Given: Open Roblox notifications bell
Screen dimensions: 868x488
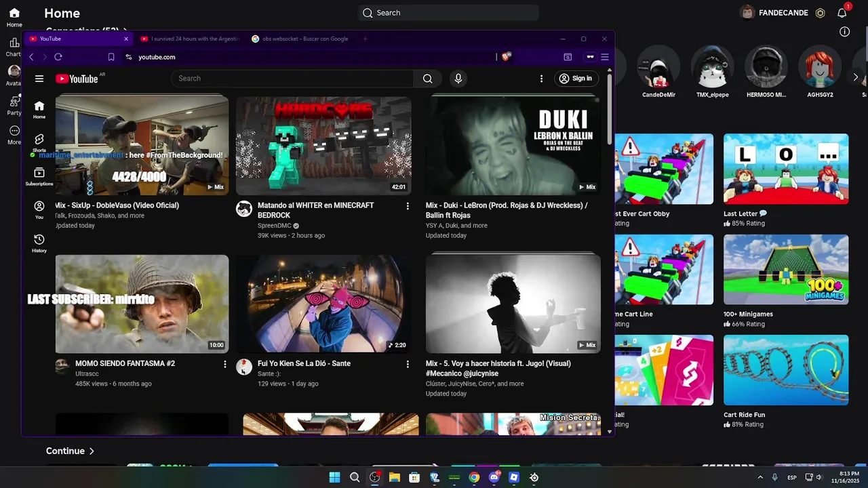Looking at the screenshot, I should click(x=842, y=13).
